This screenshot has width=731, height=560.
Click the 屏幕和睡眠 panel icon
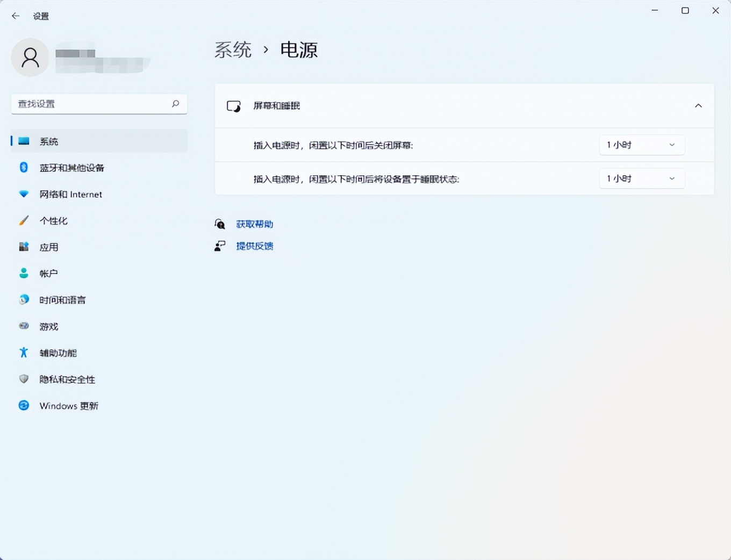234,106
